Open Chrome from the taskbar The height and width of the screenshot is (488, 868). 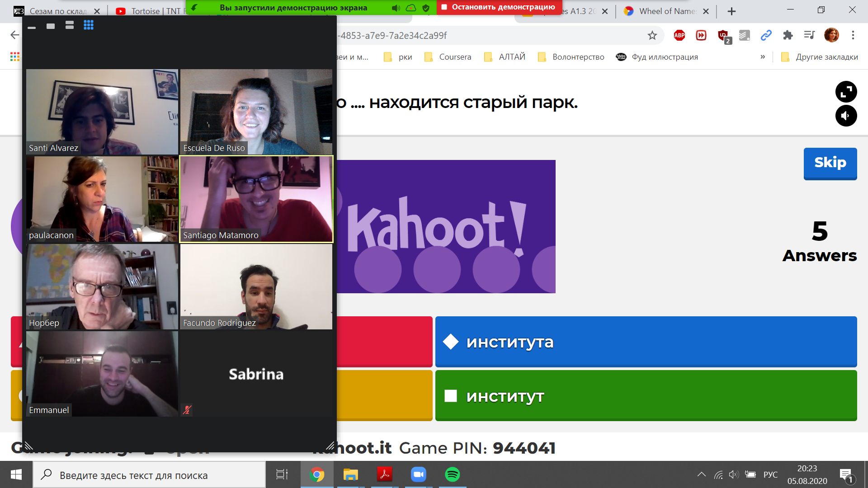pyautogui.click(x=317, y=474)
